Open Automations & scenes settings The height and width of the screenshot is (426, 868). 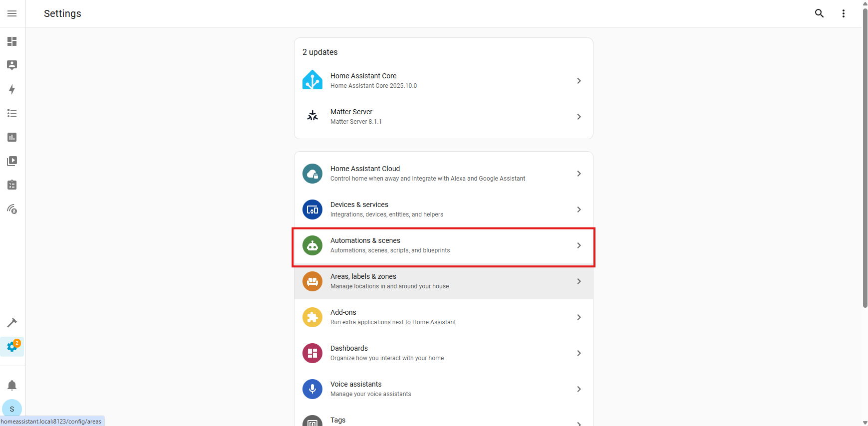click(443, 245)
